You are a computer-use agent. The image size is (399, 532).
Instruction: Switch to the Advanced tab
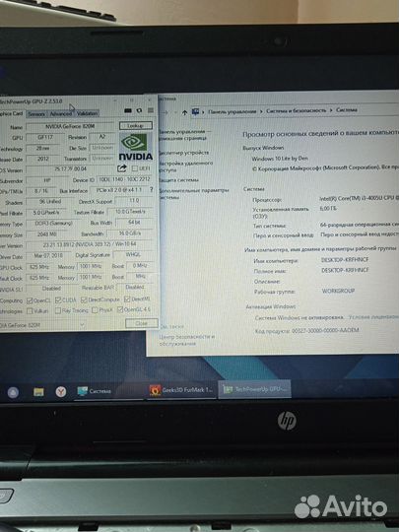point(61,113)
